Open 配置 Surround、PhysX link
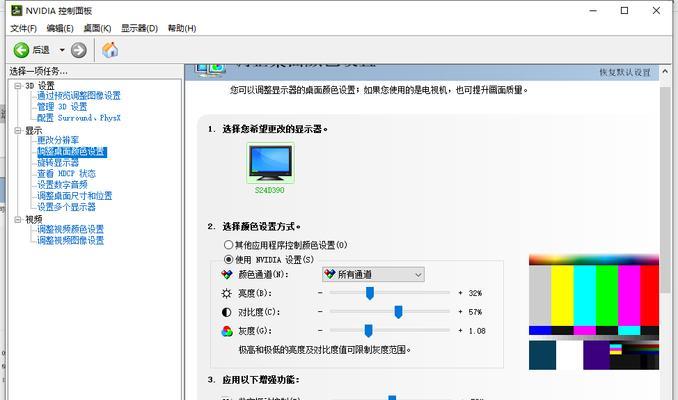 click(79, 118)
